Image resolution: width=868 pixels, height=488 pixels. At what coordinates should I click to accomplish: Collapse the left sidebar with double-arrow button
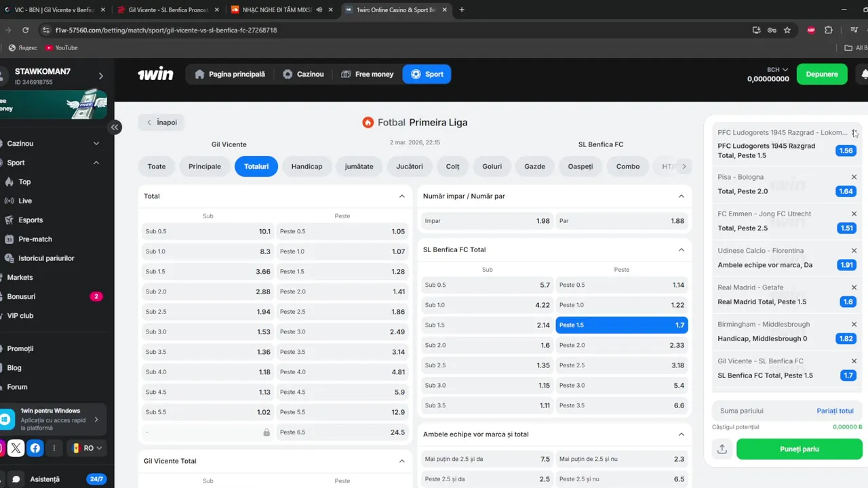(x=115, y=127)
